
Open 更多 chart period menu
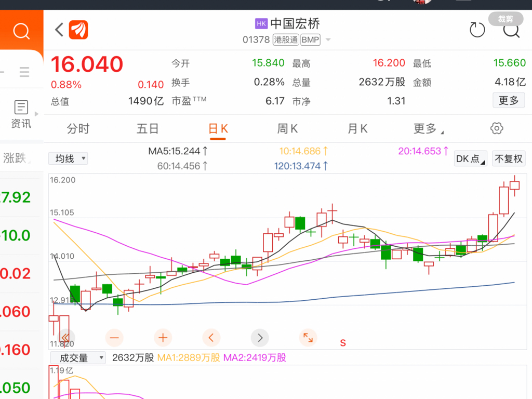[428, 129]
